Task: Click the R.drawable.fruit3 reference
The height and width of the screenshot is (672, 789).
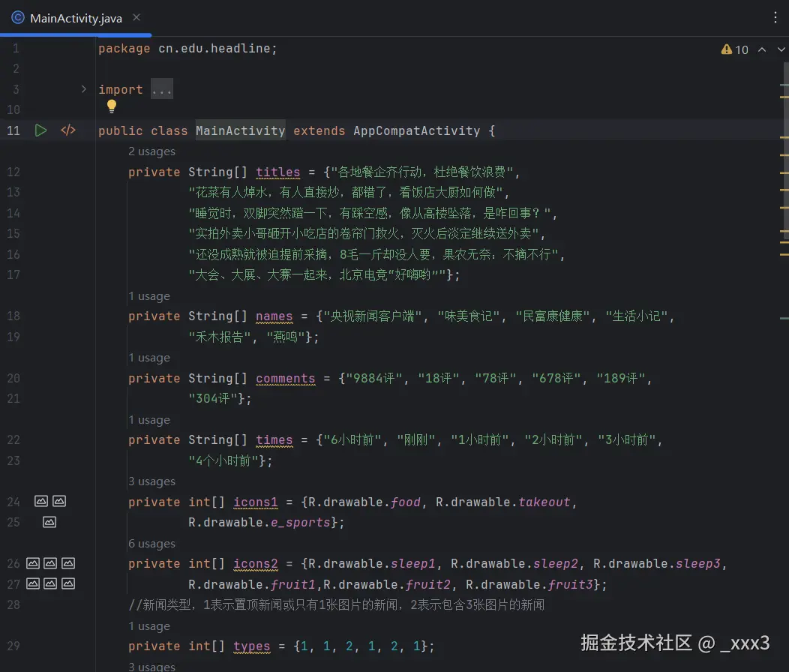Action: pos(529,585)
